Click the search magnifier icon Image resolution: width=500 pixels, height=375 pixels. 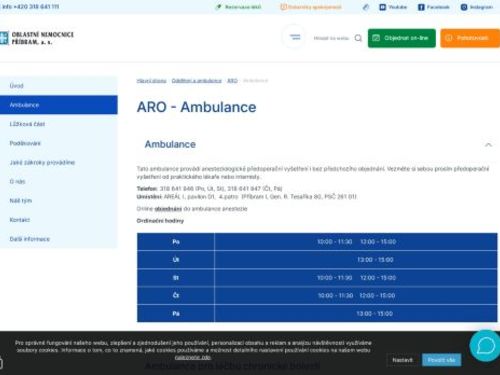point(358,38)
